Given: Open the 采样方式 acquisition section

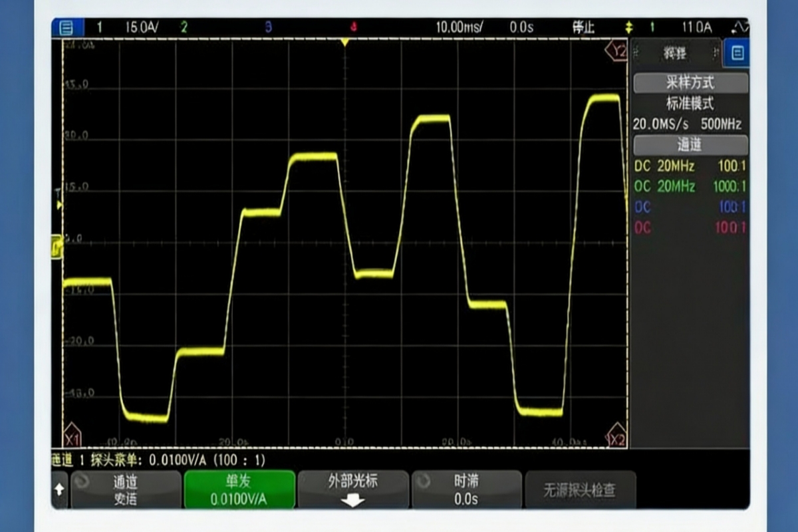Looking at the screenshot, I should pos(690,83).
